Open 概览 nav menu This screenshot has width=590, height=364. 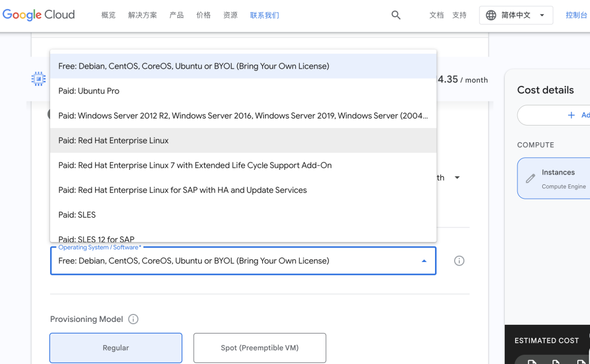point(108,15)
